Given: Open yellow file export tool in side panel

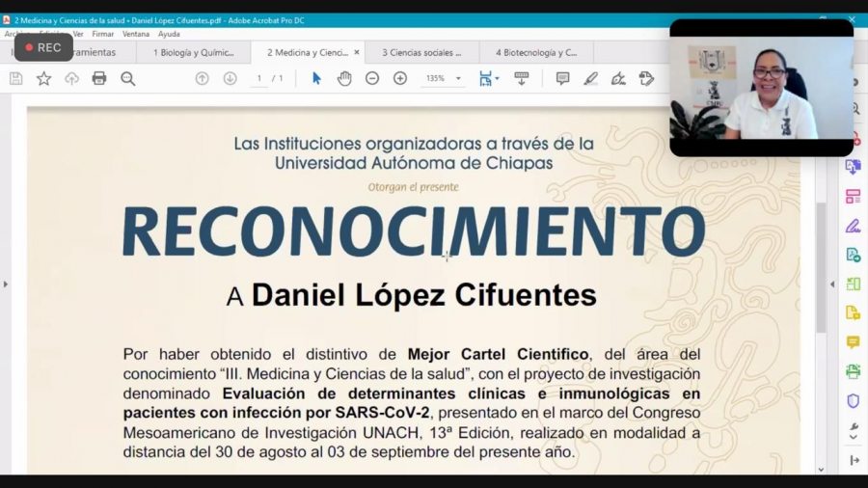Looking at the screenshot, I should click(854, 313).
